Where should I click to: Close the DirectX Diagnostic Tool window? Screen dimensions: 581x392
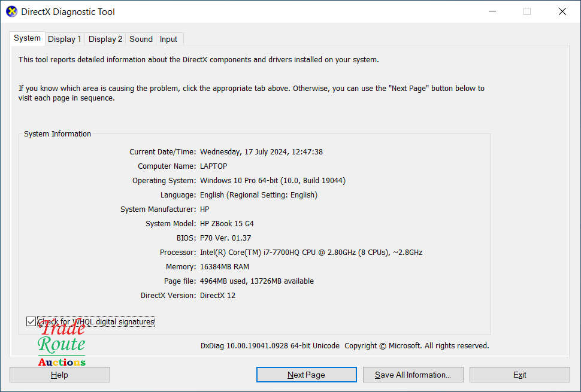(x=562, y=11)
